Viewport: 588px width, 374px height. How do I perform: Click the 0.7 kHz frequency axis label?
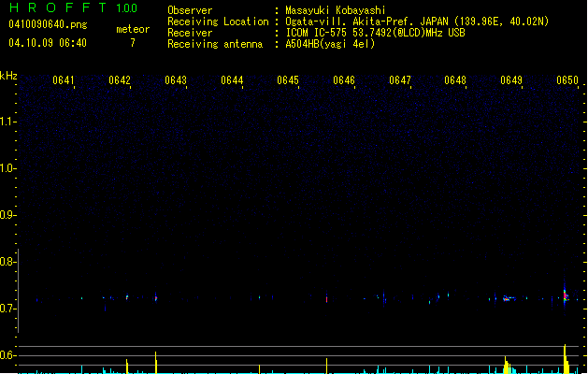(7, 309)
